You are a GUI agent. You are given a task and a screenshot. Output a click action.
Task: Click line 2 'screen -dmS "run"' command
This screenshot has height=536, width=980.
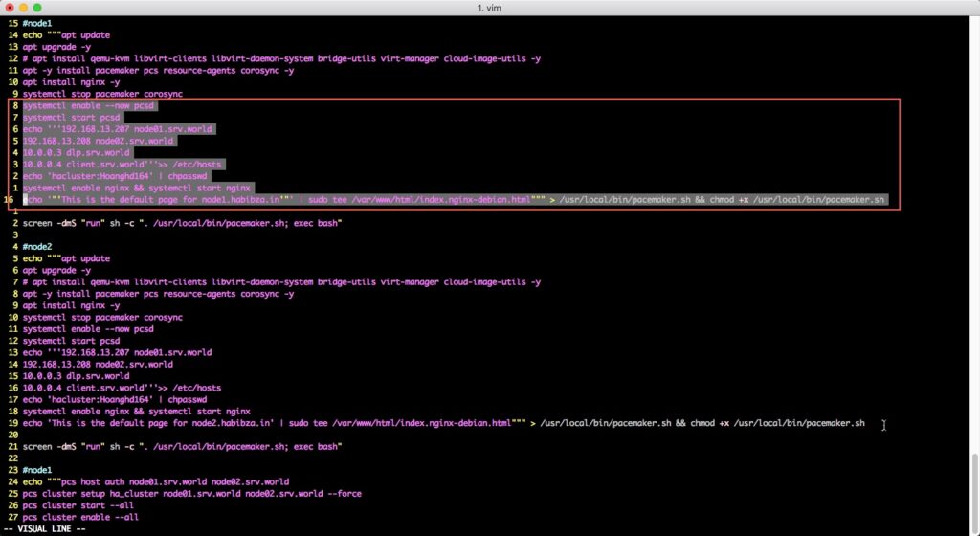pos(183,223)
